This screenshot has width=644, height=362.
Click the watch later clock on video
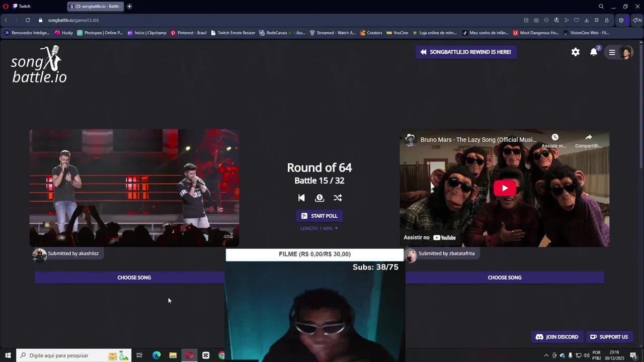pyautogui.click(x=554, y=137)
